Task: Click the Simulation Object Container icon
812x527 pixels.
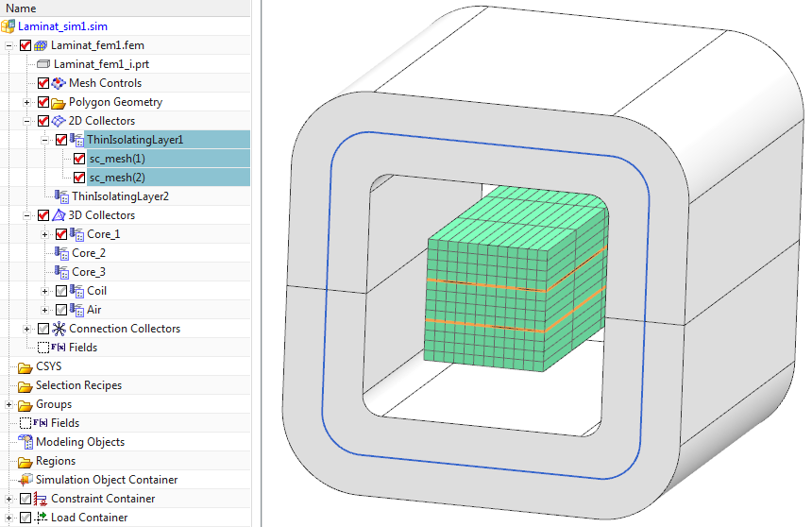Action: [25, 480]
